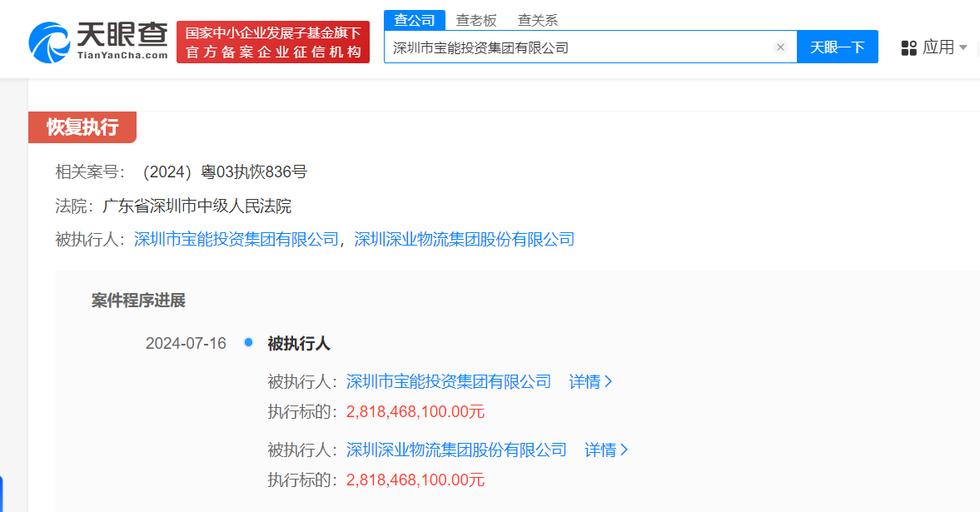This screenshot has height=512, width=980.
Task: Expand the 应用 dropdown arrow
Action: (x=963, y=47)
